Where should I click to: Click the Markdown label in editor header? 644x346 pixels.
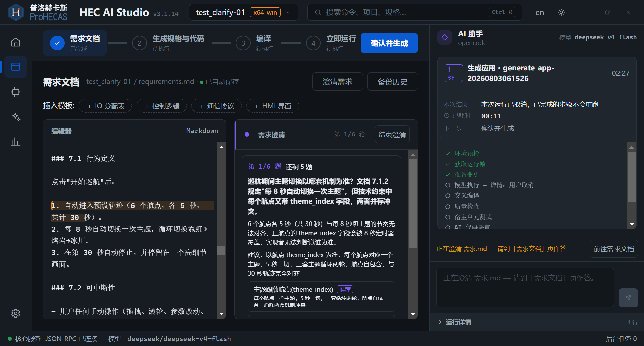202,131
